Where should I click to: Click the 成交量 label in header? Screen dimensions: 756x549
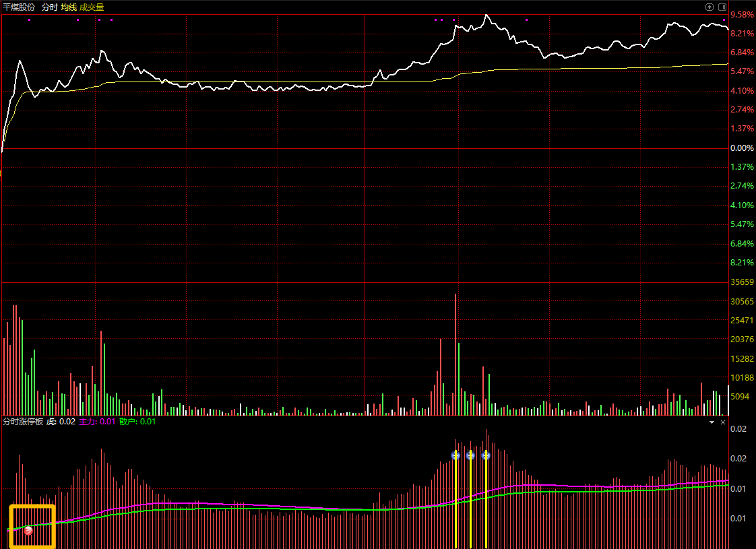tap(92, 7)
